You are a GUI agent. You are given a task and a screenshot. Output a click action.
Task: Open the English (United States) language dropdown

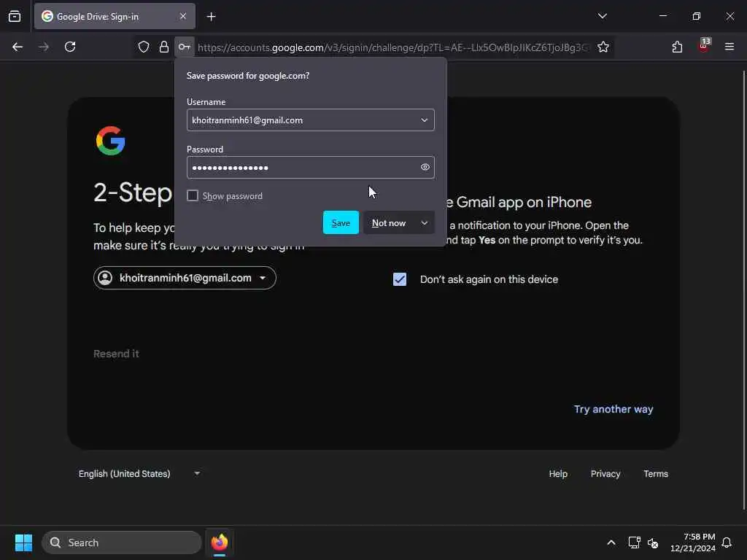tap(139, 473)
